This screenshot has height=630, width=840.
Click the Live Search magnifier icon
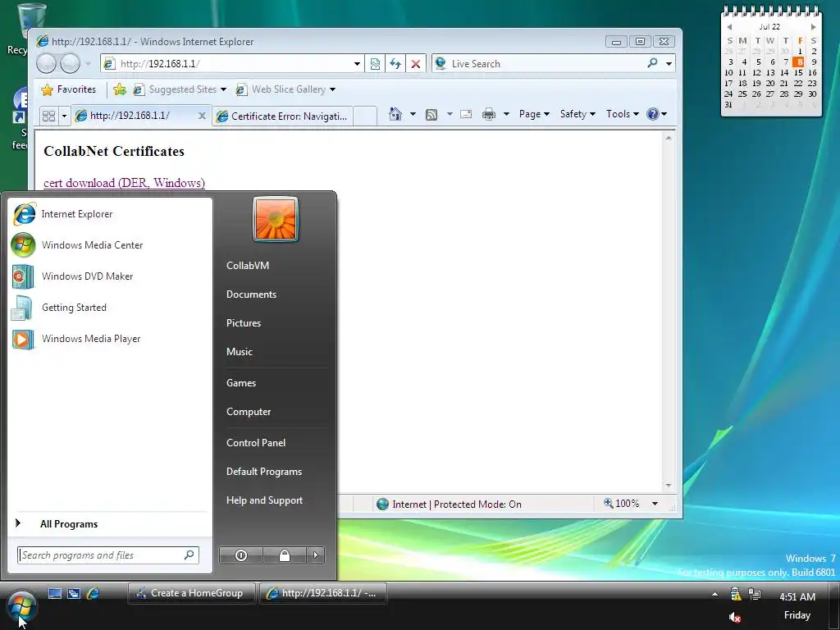[652, 63]
